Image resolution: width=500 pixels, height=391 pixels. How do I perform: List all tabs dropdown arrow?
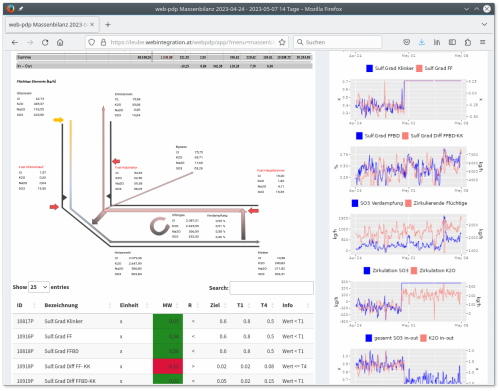(484, 25)
